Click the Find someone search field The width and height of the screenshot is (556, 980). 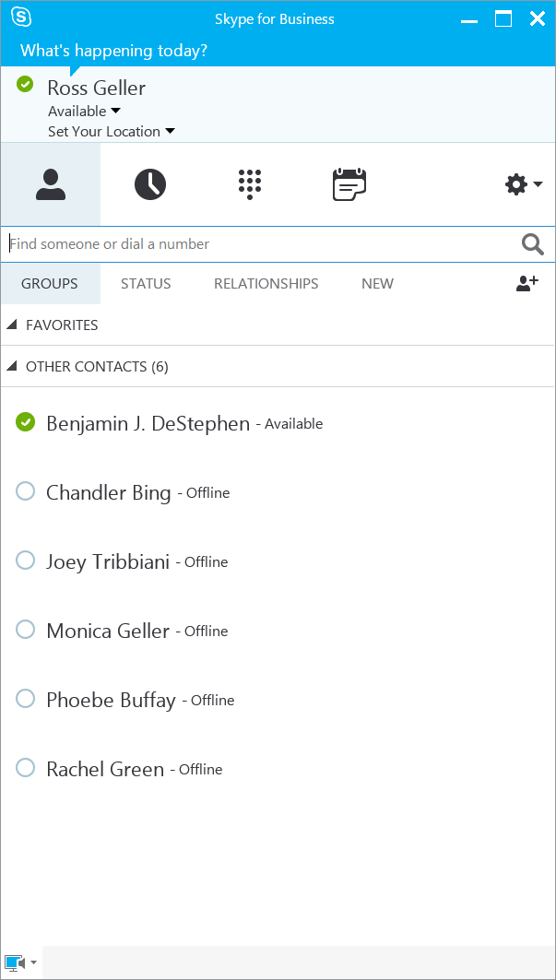[263, 244]
